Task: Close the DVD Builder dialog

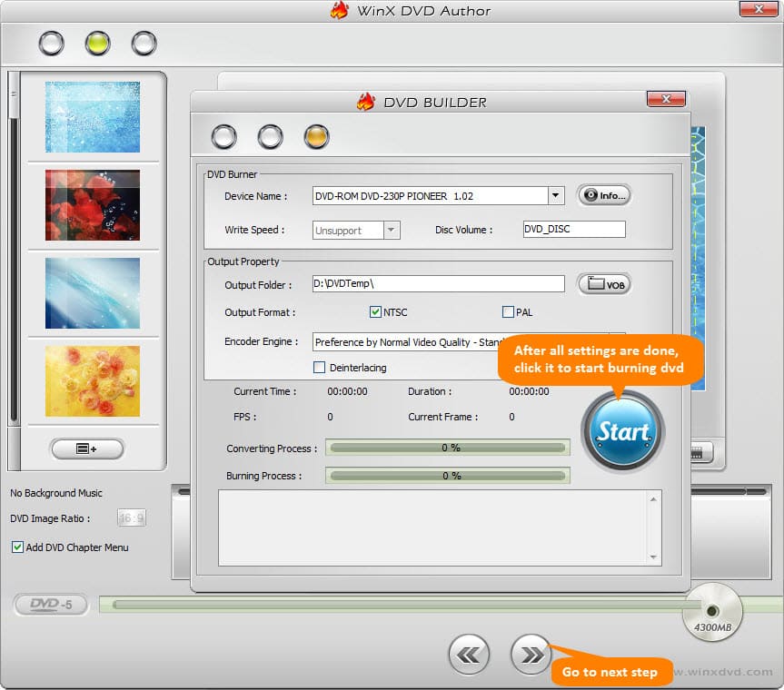Action: point(666,99)
